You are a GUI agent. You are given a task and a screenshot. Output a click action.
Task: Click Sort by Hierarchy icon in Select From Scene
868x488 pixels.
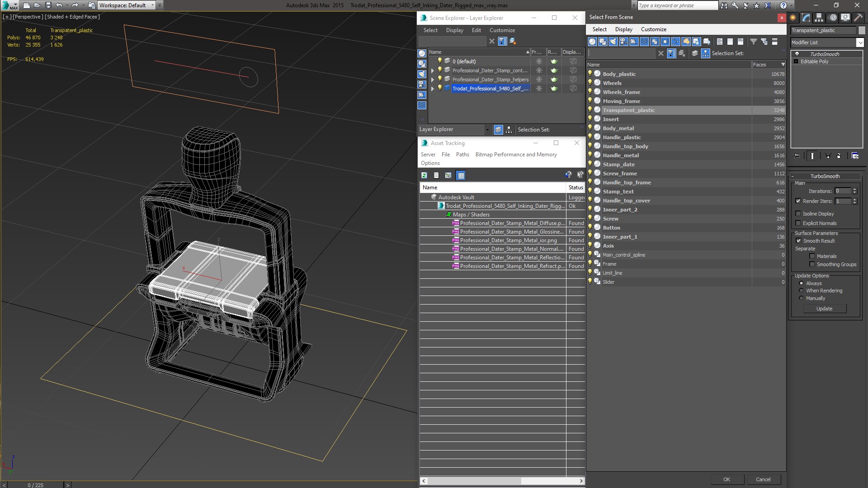(x=706, y=53)
